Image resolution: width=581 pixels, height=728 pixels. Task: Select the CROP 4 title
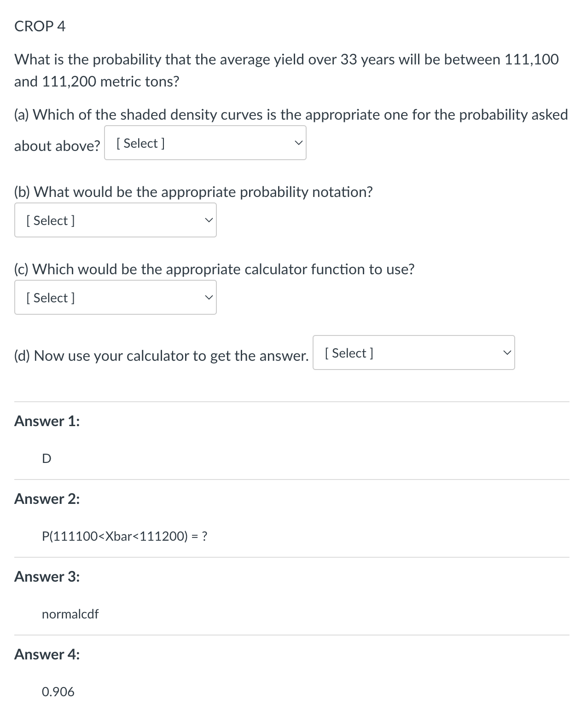click(x=40, y=26)
